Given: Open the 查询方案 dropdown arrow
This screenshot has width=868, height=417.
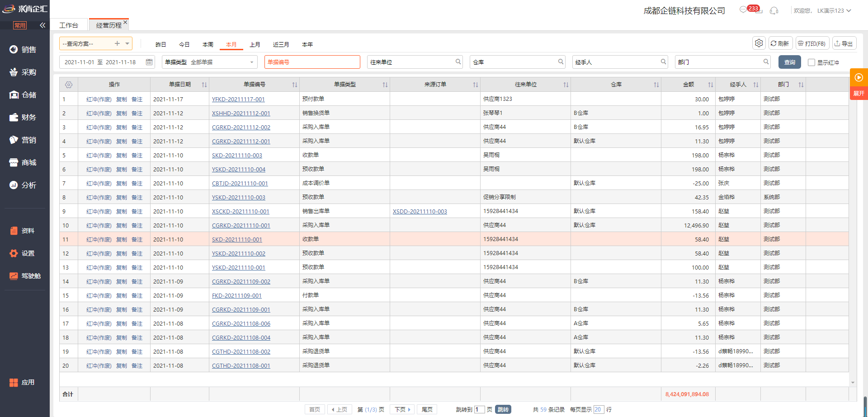Looking at the screenshot, I should [127, 43].
